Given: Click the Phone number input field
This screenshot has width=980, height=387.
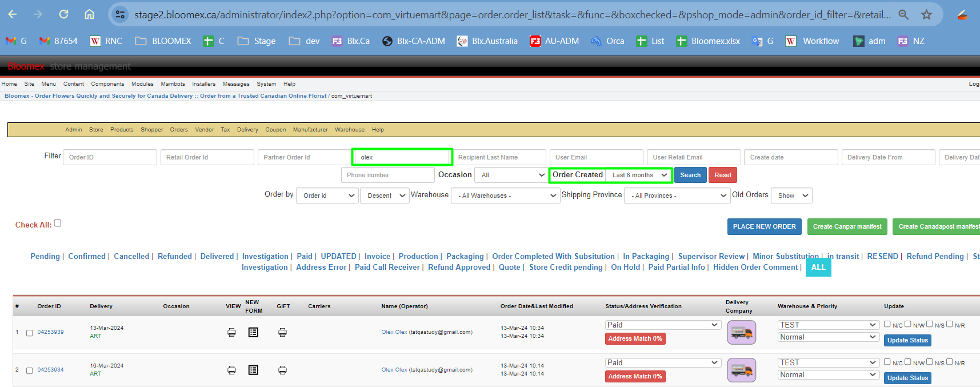Looking at the screenshot, I should [x=388, y=175].
